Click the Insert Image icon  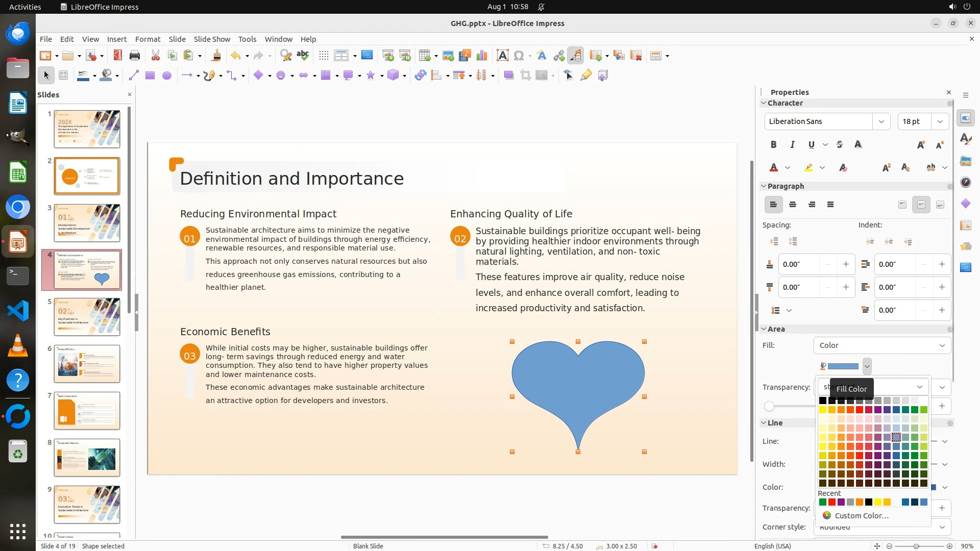(x=448, y=56)
